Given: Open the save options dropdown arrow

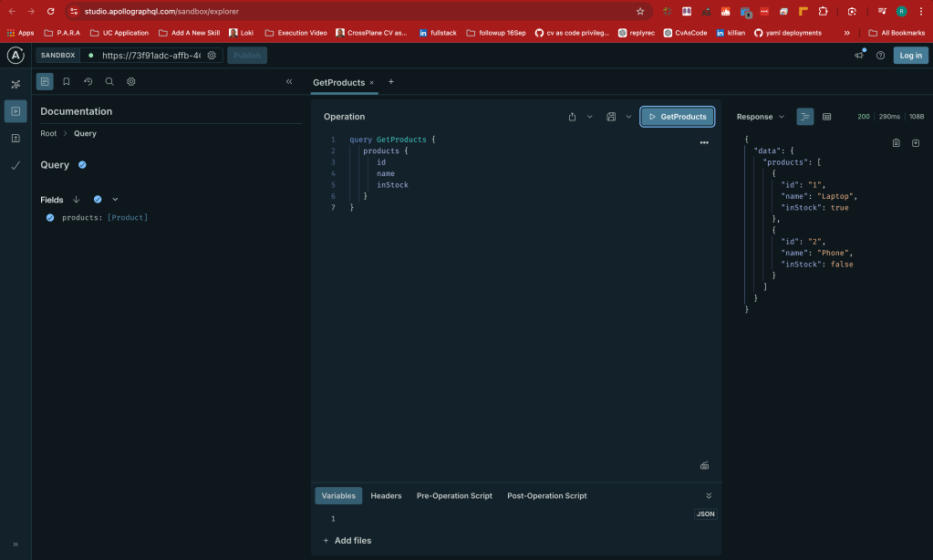Looking at the screenshot, I should pyautogui.click(x=628, y=117).
